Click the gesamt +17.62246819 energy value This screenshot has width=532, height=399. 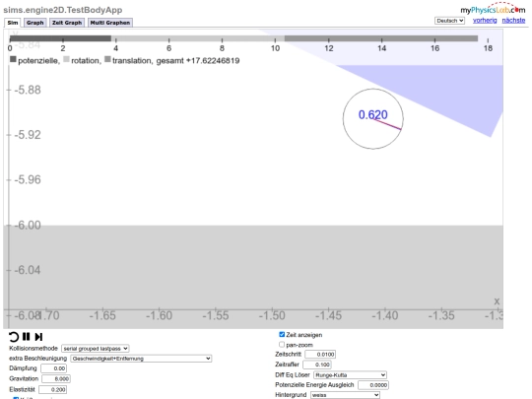pyautogui.click(x=198, y=61)
